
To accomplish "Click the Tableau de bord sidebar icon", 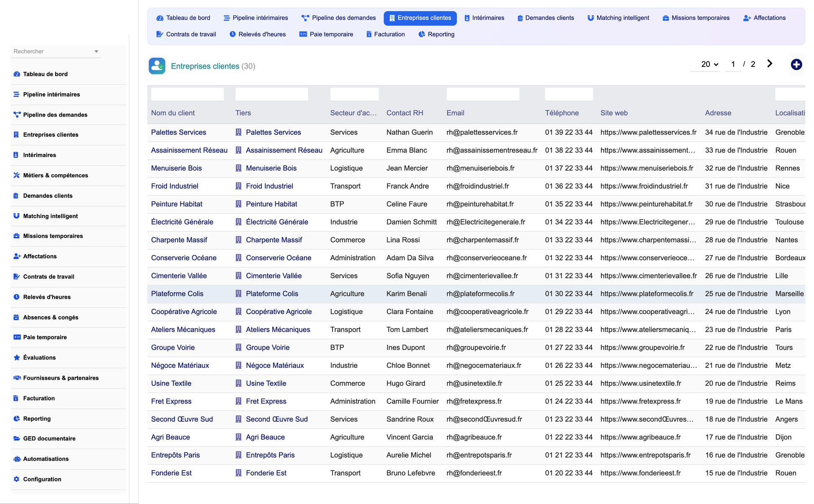I will (x=17, y=74).
